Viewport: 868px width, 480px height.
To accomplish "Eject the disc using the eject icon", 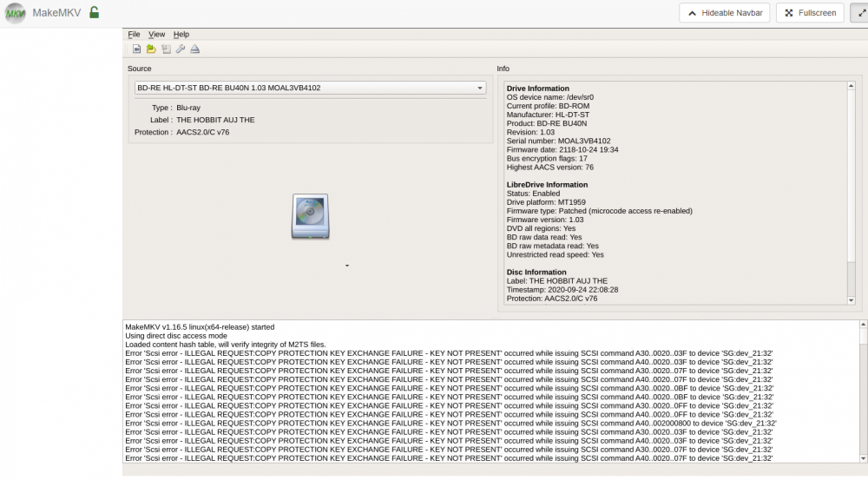I will tap(194, 49).
